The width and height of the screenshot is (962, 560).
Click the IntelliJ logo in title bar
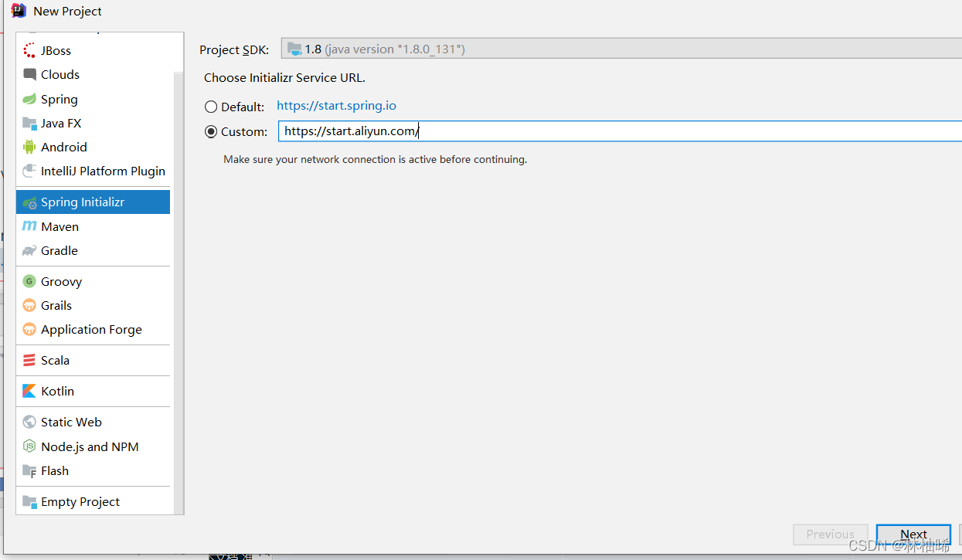pyautogui.click(x=19, y=10)
